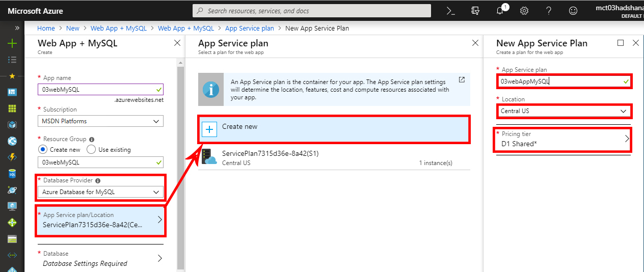Click App Service plan name field 03webAppMySQL
The width and height of the screenshot is (644, 272).
coord(564,81)
